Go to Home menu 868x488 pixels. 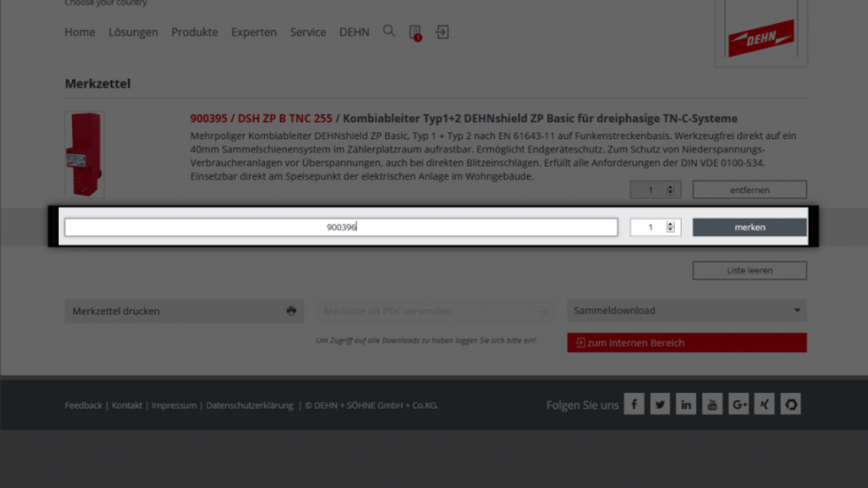[80, 32]
